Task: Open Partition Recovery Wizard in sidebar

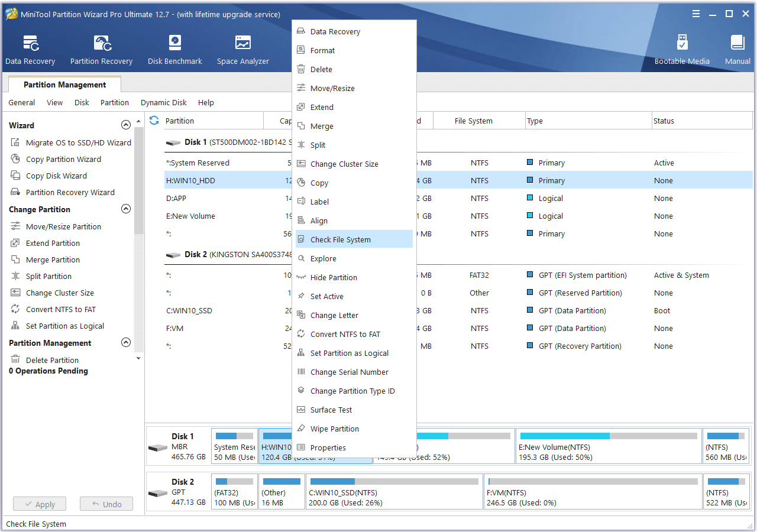Action: click(63, 192)
